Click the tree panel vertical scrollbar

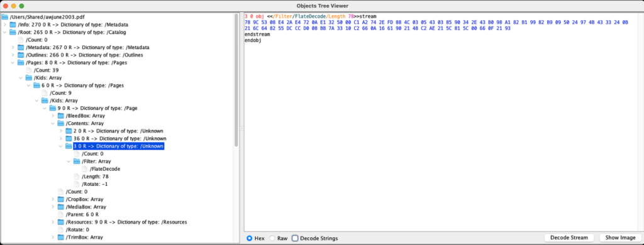pyautogui.click(x=236, y=80)
